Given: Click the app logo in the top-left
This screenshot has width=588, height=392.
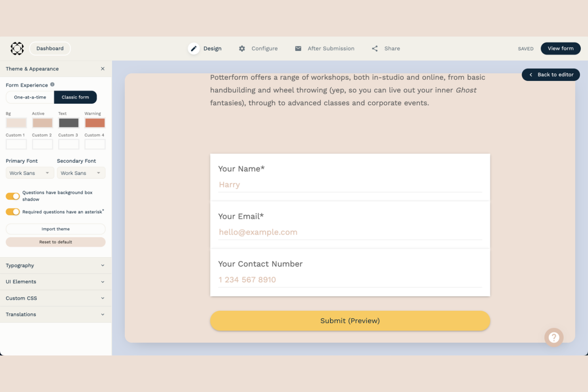Looking at the screenshot, I should [x=17, y=48].
